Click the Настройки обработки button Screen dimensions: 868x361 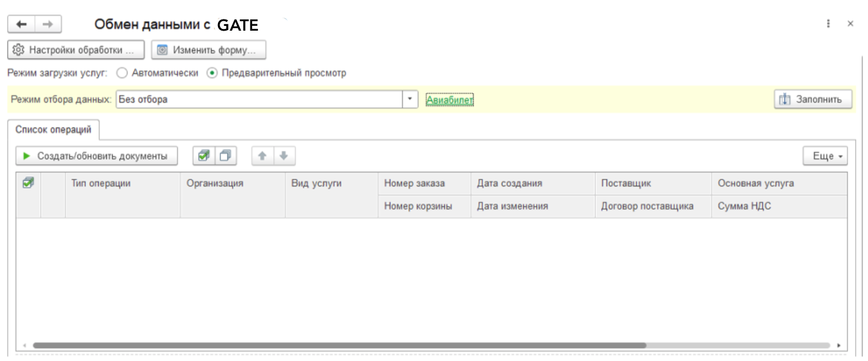76,50
